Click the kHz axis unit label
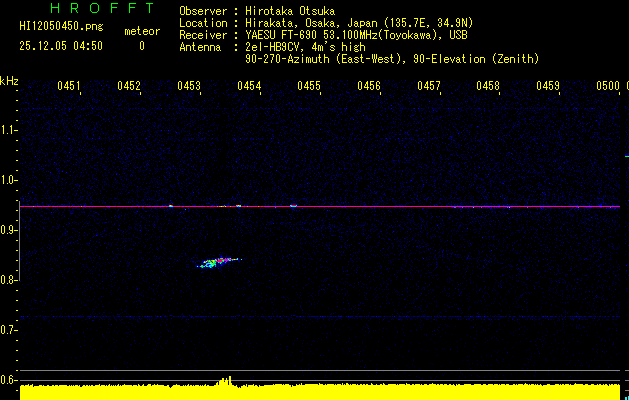This screenshot has width=629, height=400. [9, 80]
